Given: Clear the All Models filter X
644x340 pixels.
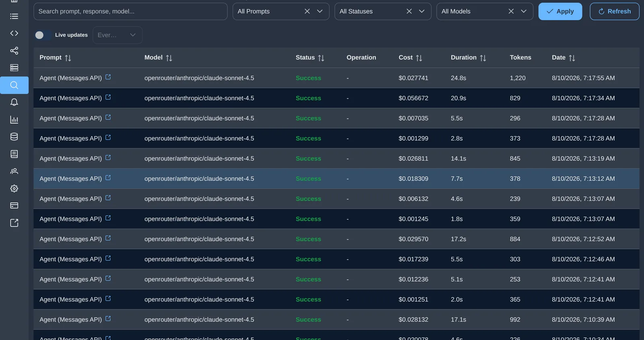Looking at the screenshot, I should pyautogui.click(x=511, y=11).
